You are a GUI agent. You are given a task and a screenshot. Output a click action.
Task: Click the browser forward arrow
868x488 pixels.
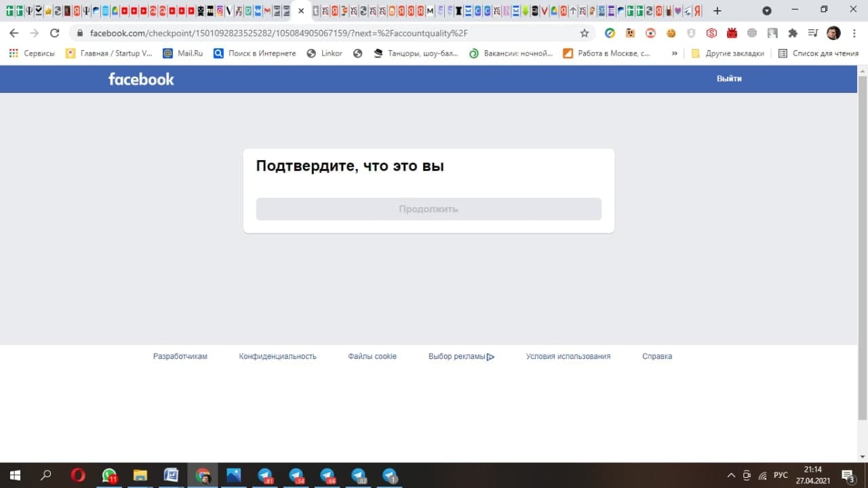[34, 33]
